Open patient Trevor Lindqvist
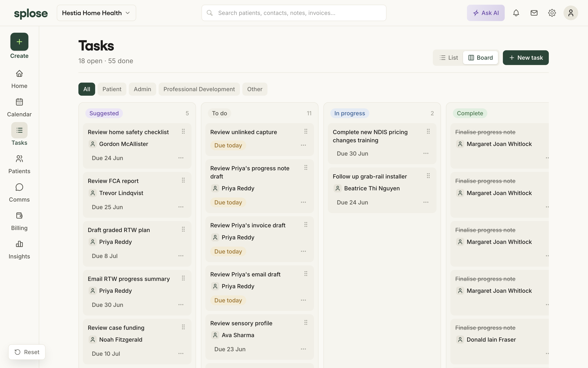Screen dimensions: 588x368 (121, 193)
